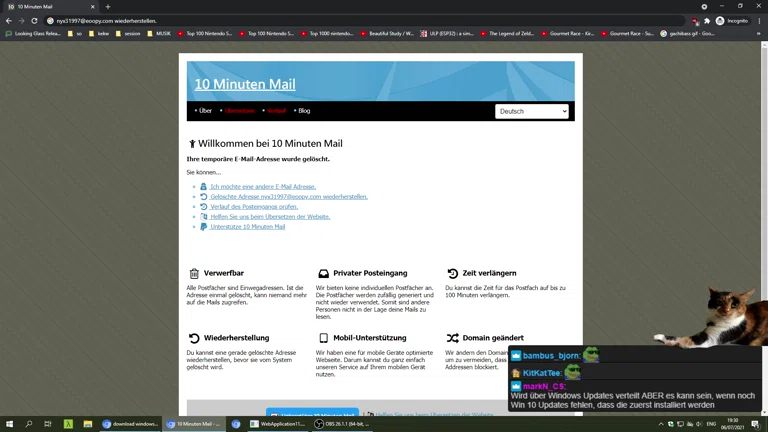768x432 pixels.
Task: Open the MUSIK bookmark folder
Action: [159, 34]
